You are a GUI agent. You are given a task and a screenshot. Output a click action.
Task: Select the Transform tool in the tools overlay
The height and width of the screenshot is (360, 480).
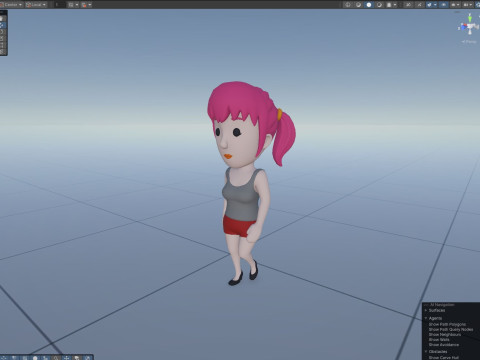coord(3,51)
